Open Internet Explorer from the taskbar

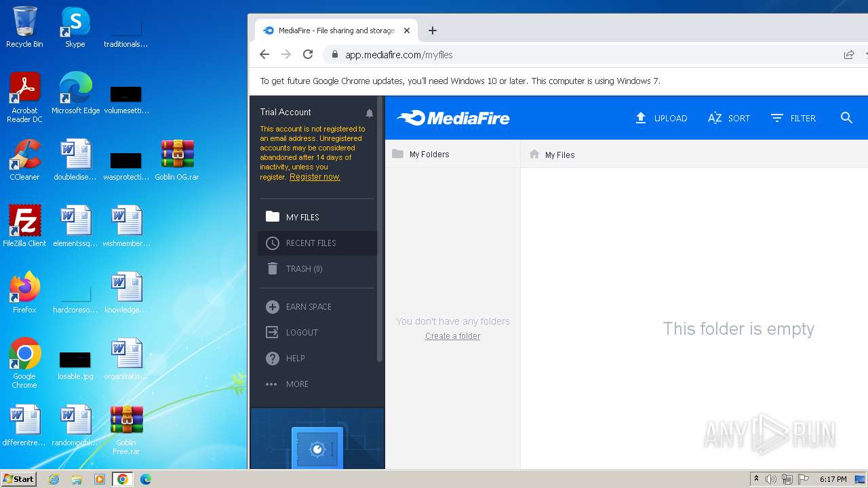point(54,479)
